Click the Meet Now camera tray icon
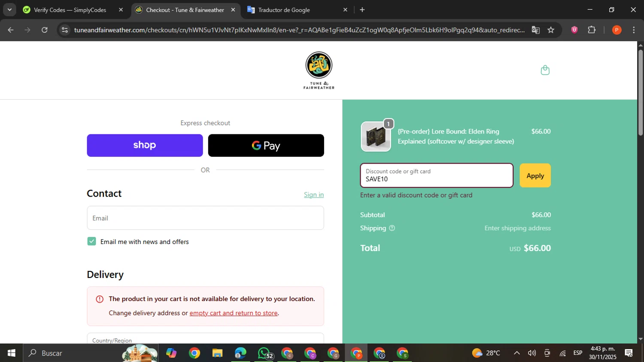Image resolution: width=644 pixels, height=362 pixels. [x=547, y=353]
